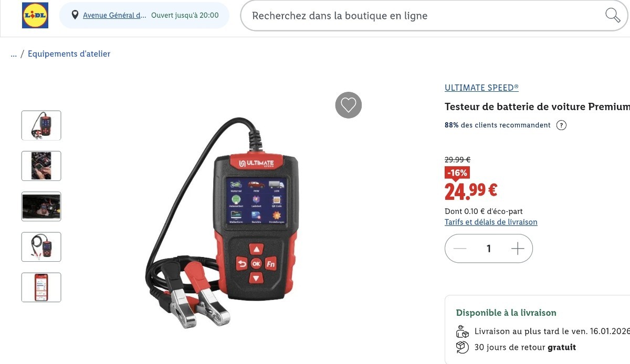The height and width of the screenshot is (364, 630).
Task: Click the delivery parcel icon
Action: (462, 331)
